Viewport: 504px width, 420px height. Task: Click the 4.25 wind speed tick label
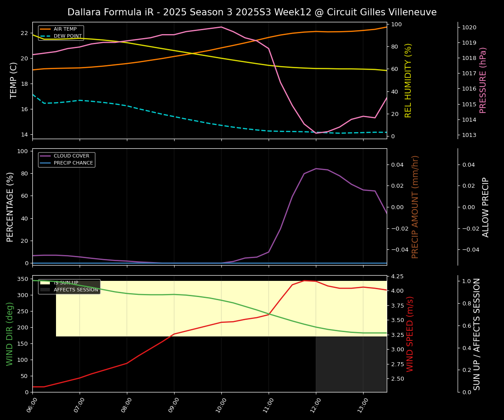pos(397,276)
